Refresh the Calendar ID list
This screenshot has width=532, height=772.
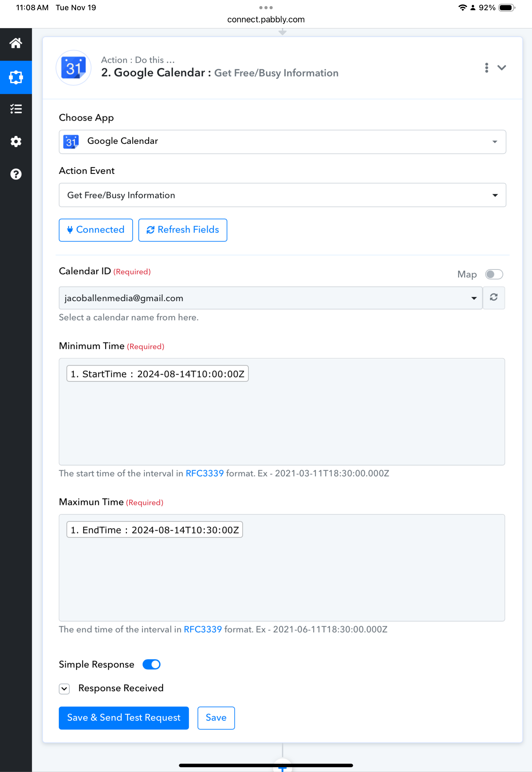coord(494,298)
